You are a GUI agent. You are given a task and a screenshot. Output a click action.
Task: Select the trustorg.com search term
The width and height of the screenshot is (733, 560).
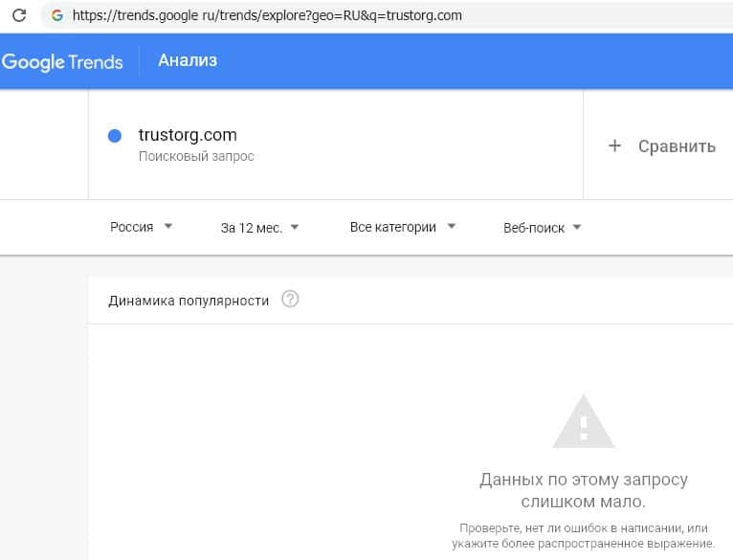point(188,135)
